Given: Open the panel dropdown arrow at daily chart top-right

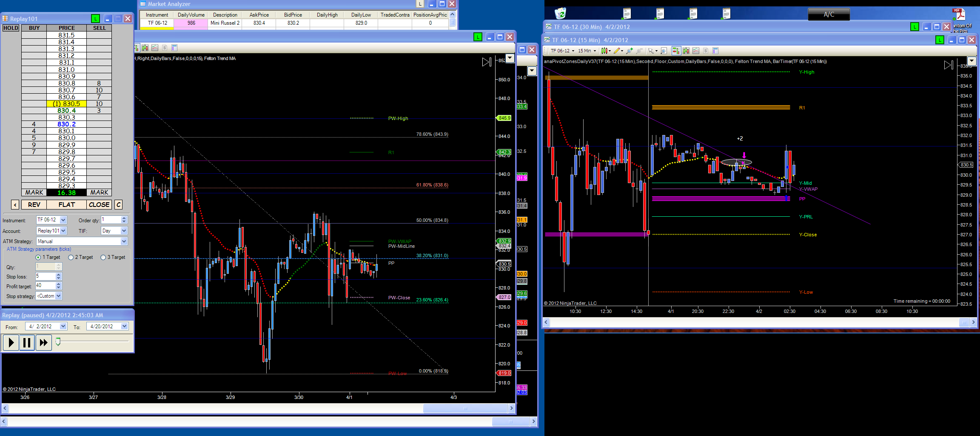Looking at the screenshot, I should pyautogui.click(x=510, y=58).
